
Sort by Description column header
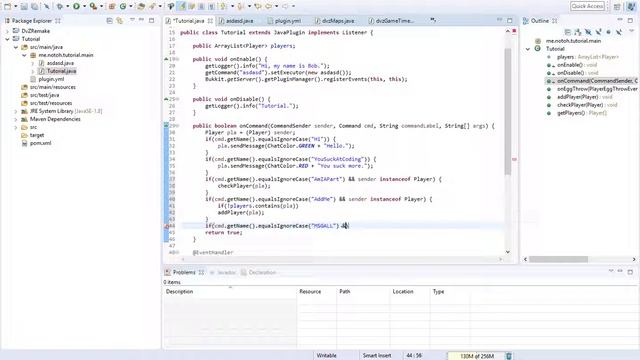230,291
